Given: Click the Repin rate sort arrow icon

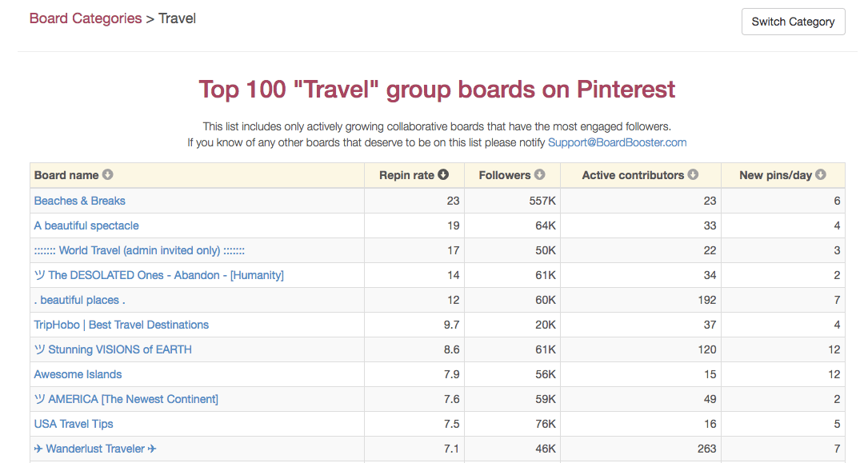Looking at the screenshot, I should [443, 175].
